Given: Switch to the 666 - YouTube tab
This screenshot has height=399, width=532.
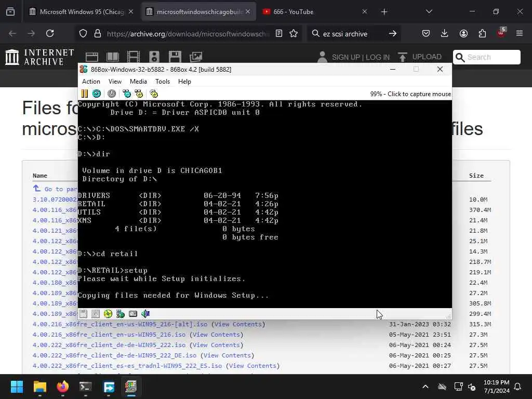Looking at the screenshot, I should 314,11.
